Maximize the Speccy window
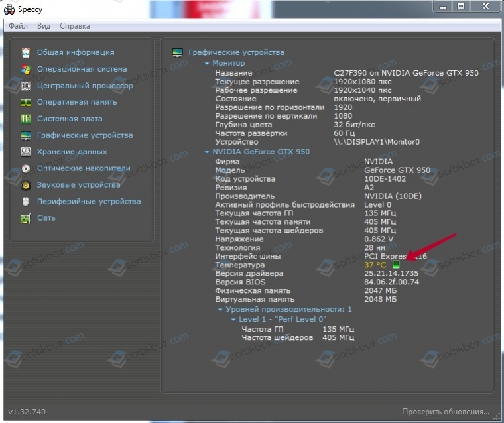 point(461,6)
